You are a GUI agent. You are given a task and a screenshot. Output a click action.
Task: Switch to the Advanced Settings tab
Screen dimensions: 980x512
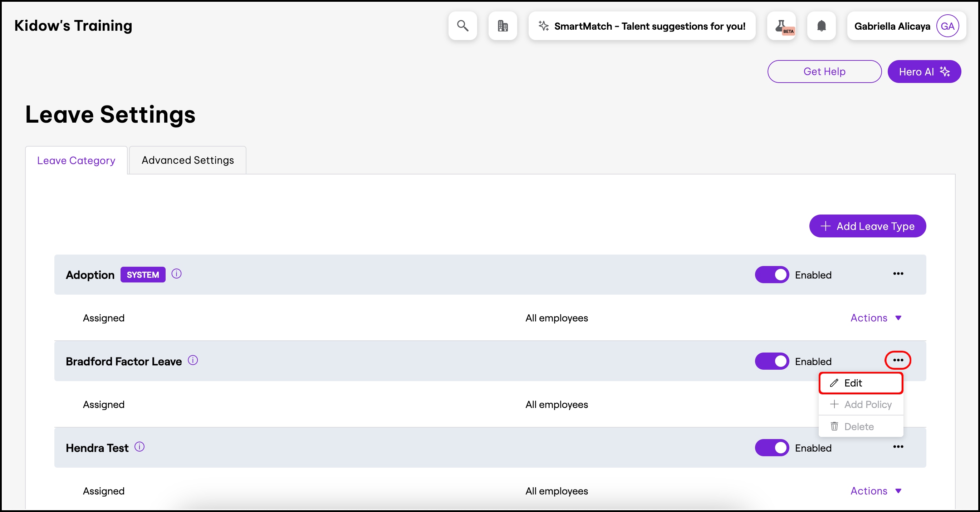pyautogui.click(x=187, y=160)
